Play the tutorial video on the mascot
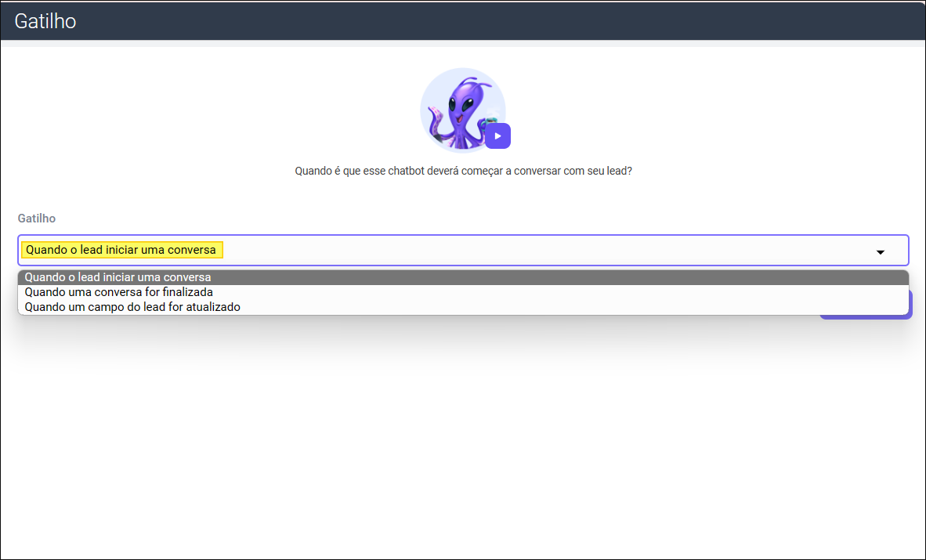This screenshot has height=560, width=926. click(497, 135)
